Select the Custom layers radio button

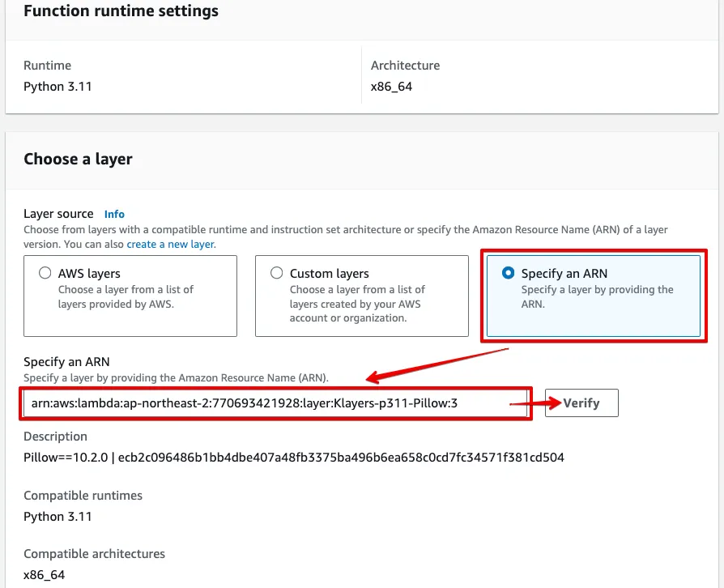point(277,274)
